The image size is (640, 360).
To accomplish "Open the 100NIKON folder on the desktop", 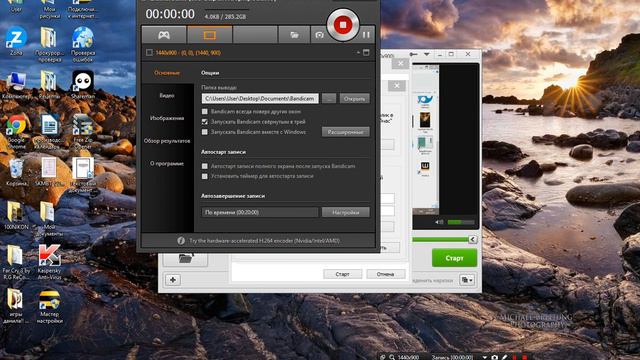I will (x=16, y=216).
